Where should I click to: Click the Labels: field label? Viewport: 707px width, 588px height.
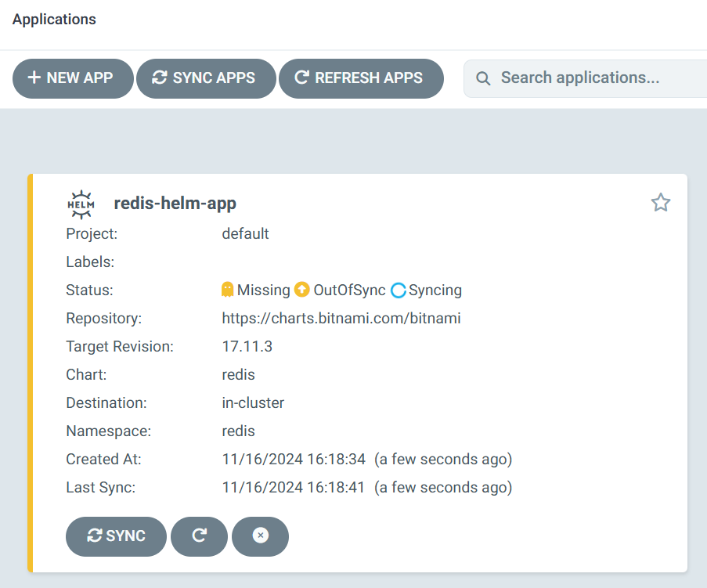click(90, 262)
